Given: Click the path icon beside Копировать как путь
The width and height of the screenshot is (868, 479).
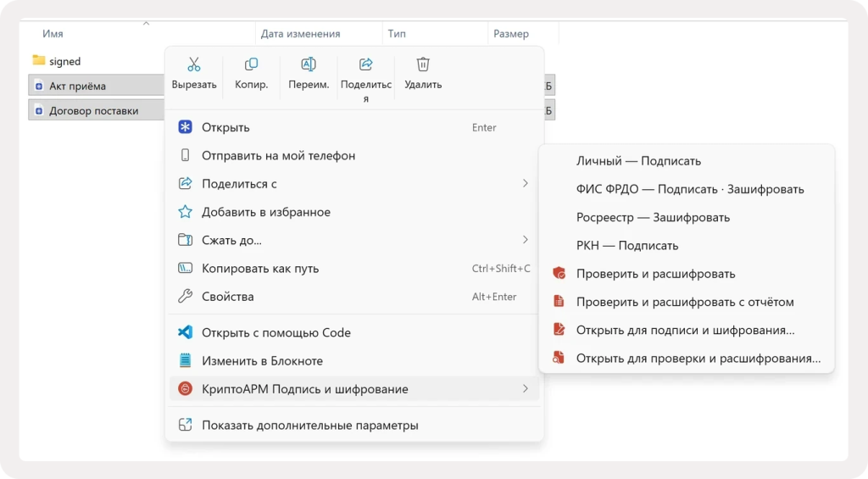Looking at the screenshot, I should 185,268.
